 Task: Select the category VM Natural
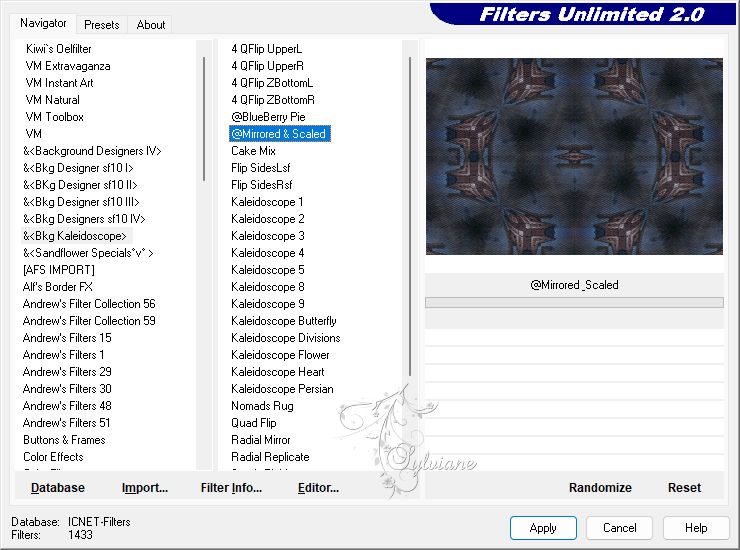coord(52,100)
